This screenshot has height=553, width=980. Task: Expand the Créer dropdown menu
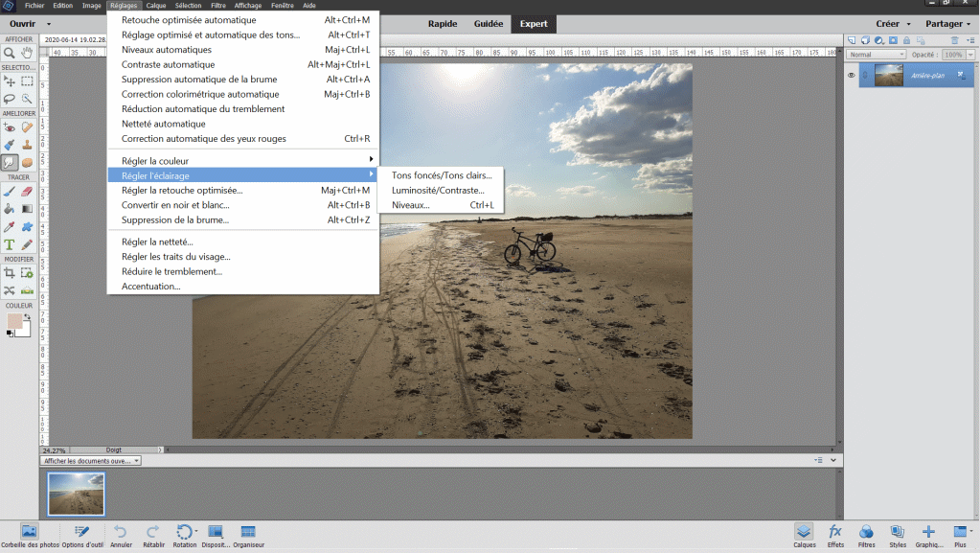click(x=893, y=24)
